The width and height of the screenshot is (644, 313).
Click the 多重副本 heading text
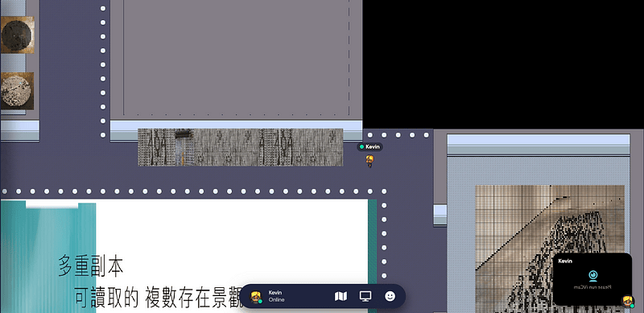click(90, 266)
